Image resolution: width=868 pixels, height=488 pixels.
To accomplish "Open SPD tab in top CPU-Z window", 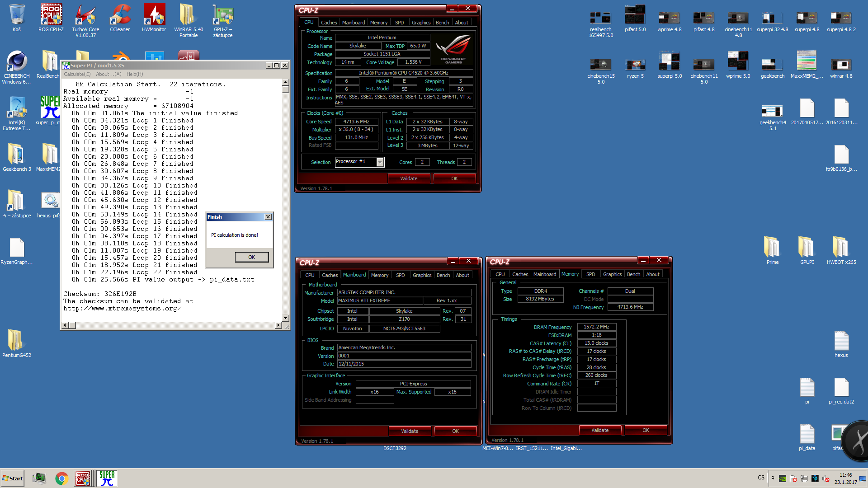I will [x=399, y=23].
